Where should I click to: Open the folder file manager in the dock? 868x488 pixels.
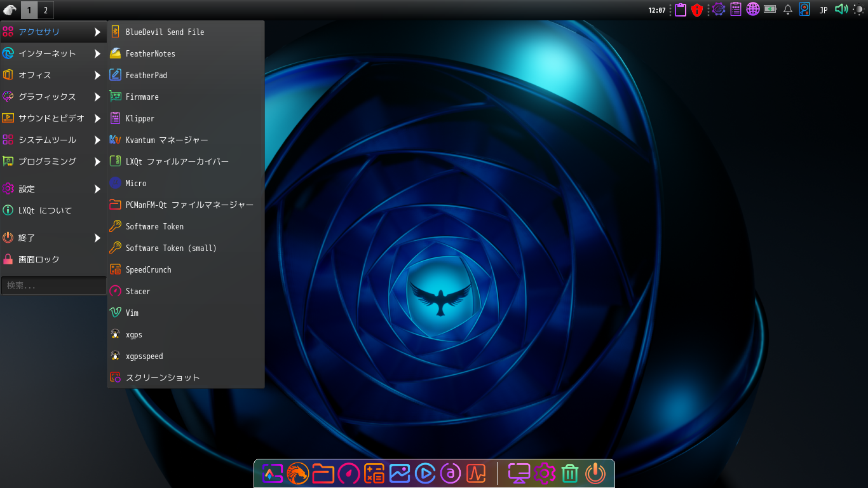pyautogui.click(x=323, y=473)
